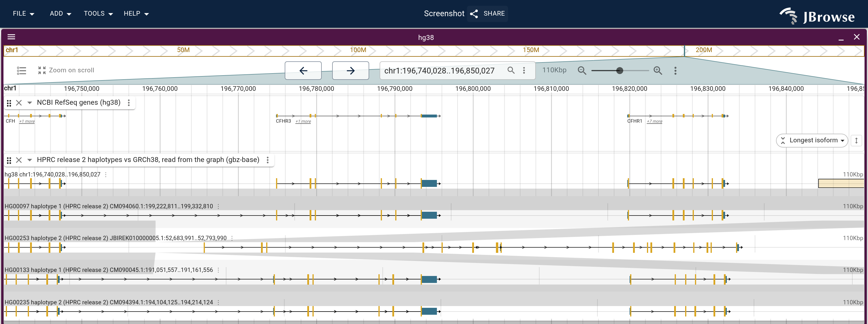
Task: Click the share icon beside SHARE
Action: (x=474, y=14)
